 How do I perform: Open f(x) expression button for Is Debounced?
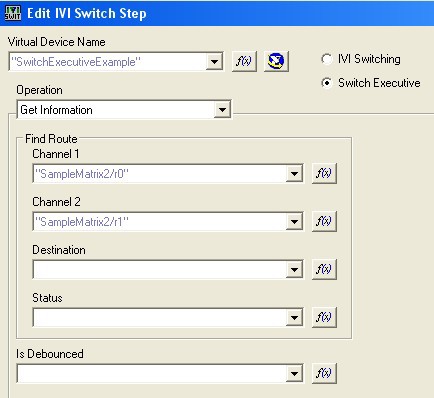324,373
